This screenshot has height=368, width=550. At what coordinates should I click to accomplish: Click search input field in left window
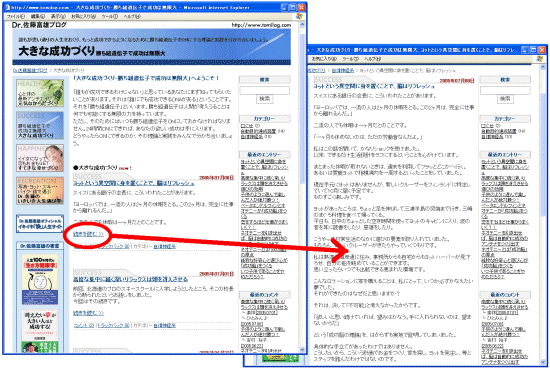(x=264, y=91)
